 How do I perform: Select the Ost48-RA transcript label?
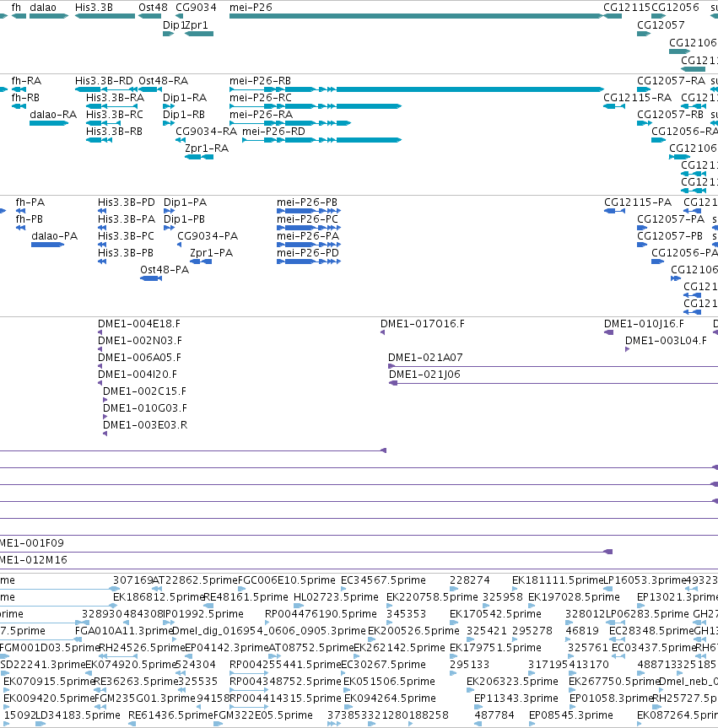point(164,81)
